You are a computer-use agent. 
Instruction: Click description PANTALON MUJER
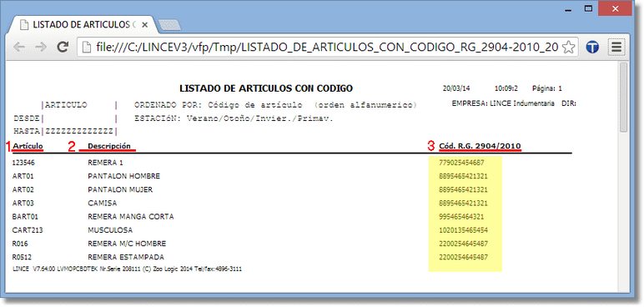pos(120,190)
